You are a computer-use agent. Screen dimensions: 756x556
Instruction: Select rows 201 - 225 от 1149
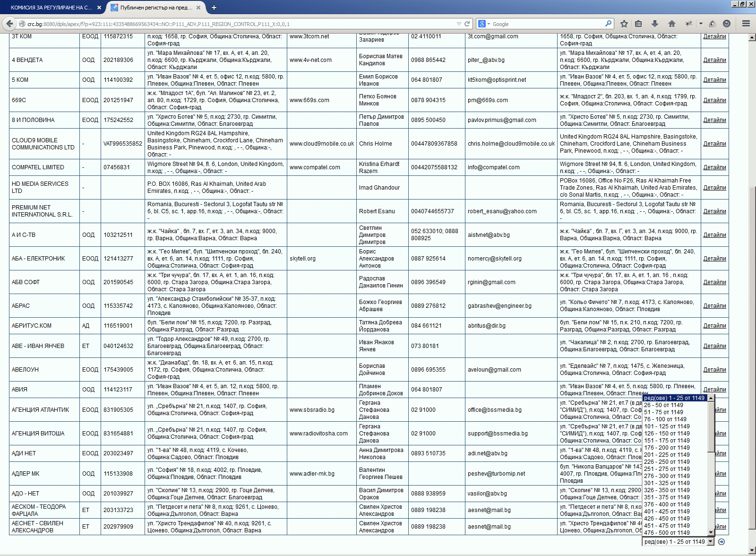(x=667, y=455)
